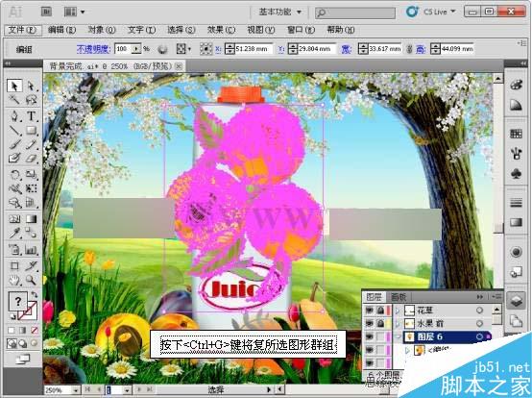The image size is (532, 398).
Task: Select the Paintbrush tool
Action: tap(14, 144)
